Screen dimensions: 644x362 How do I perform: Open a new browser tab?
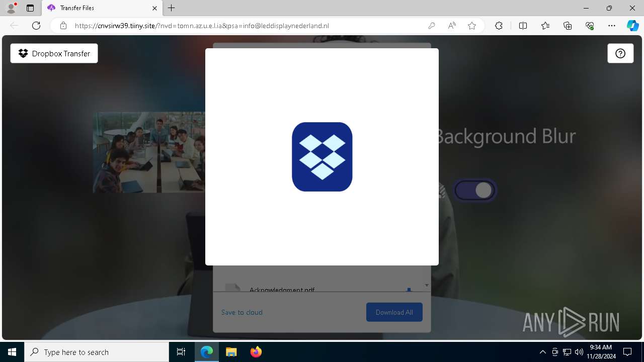172,8
